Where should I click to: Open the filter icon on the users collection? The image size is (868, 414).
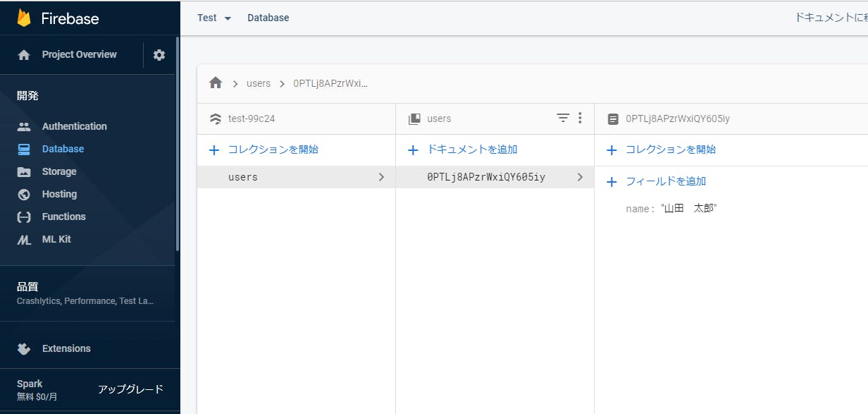pos(562,118)
